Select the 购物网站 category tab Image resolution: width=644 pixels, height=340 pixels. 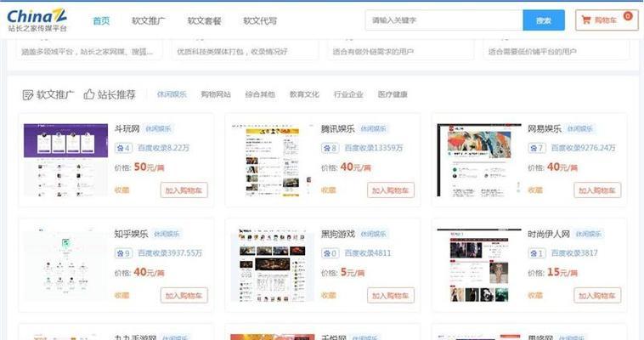(216, 94)
